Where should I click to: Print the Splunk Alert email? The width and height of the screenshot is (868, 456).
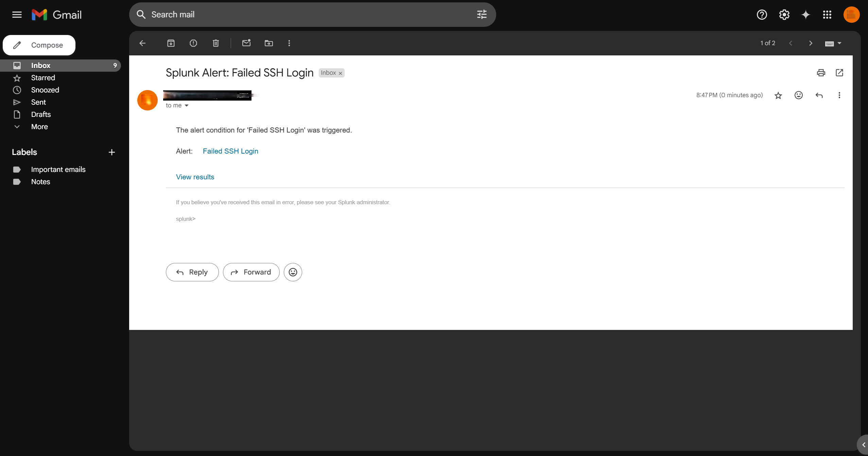tap(821, 73)
